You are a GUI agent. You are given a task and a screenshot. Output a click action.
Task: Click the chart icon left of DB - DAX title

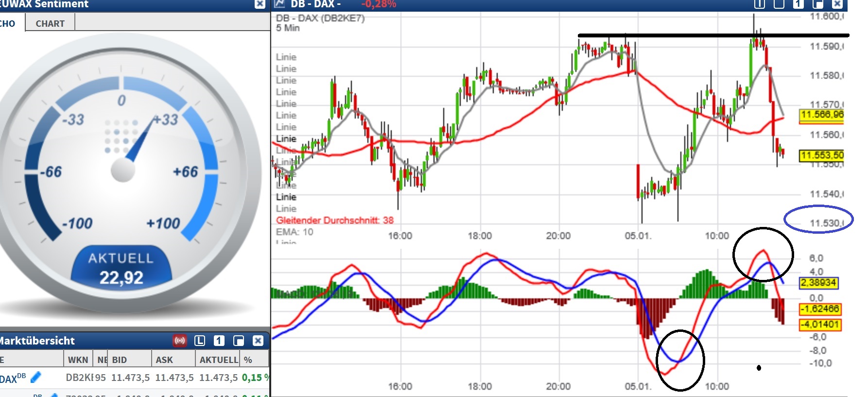tap(279, 4)
